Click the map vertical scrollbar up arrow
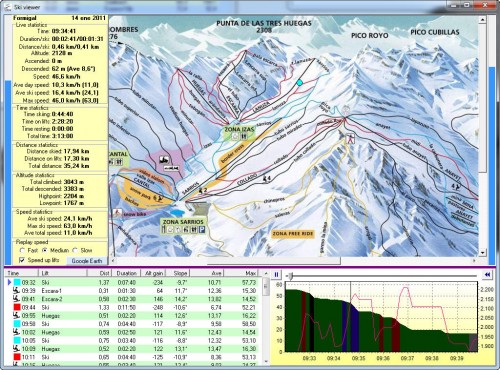The image size is (500, 370). pyautogui.click(x=482, y=20)
